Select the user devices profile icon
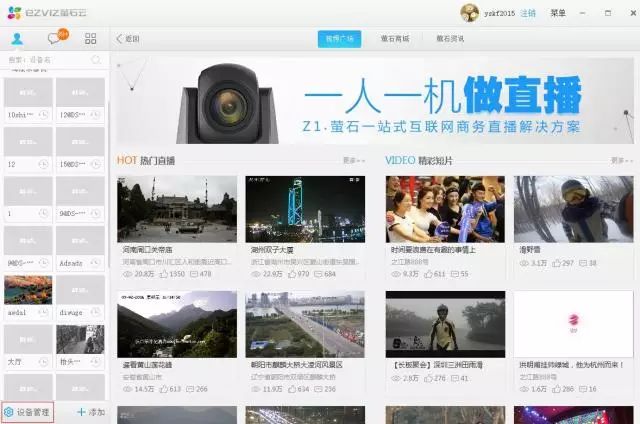640x424 pixels. pos(17,39)
